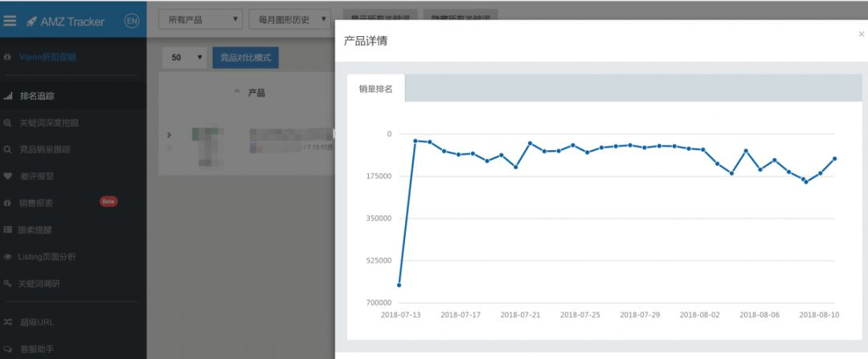Open the 50 per page dropdown
Screen dimensions: 868x359
184,58
